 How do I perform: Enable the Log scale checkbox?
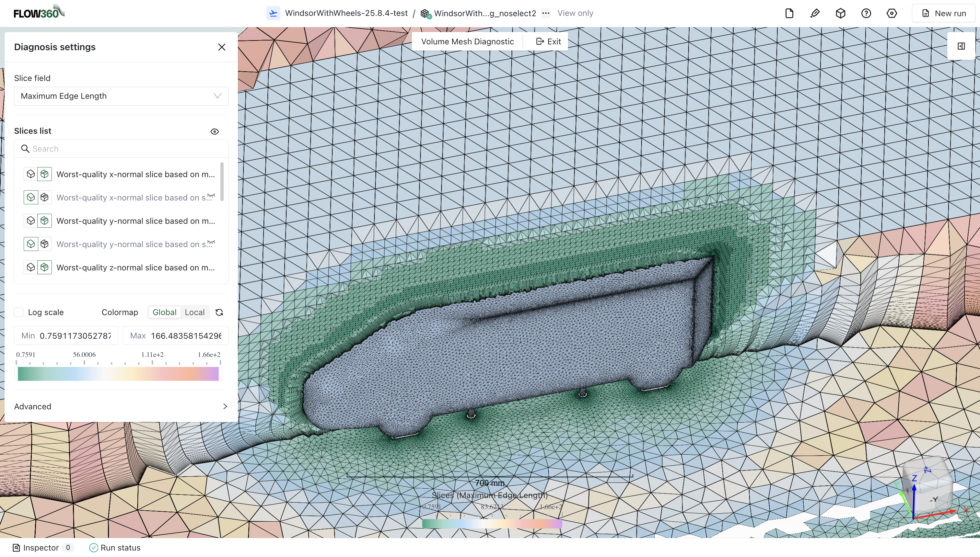coord(18,312)
